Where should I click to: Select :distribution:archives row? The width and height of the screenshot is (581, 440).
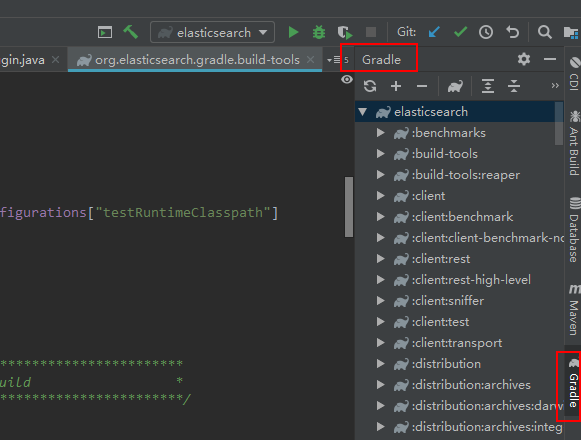459,385
